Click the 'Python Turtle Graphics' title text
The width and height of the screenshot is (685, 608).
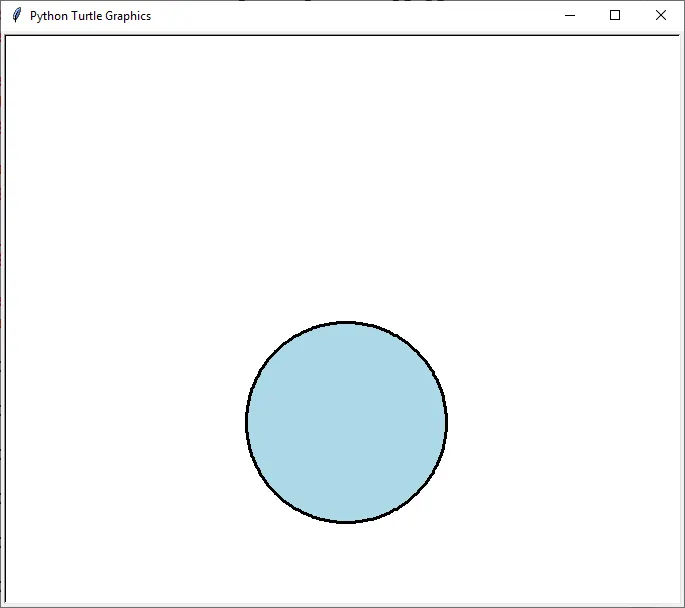(90, 16)
